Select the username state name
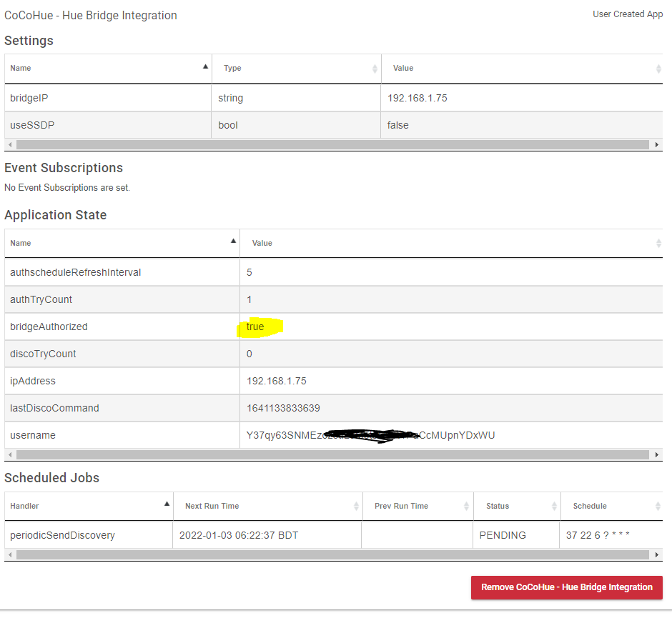The width and height of the screenshot is (672, 618). click(33, 436)
